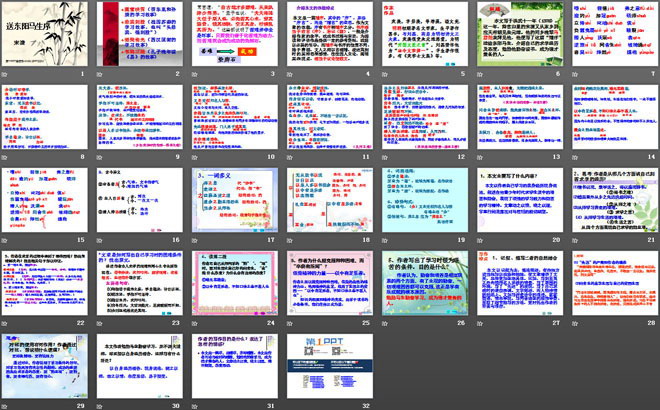This screenshot has height=410, width=660.
Task: Select slide 3 thumbnail
Action: (233, 37)
